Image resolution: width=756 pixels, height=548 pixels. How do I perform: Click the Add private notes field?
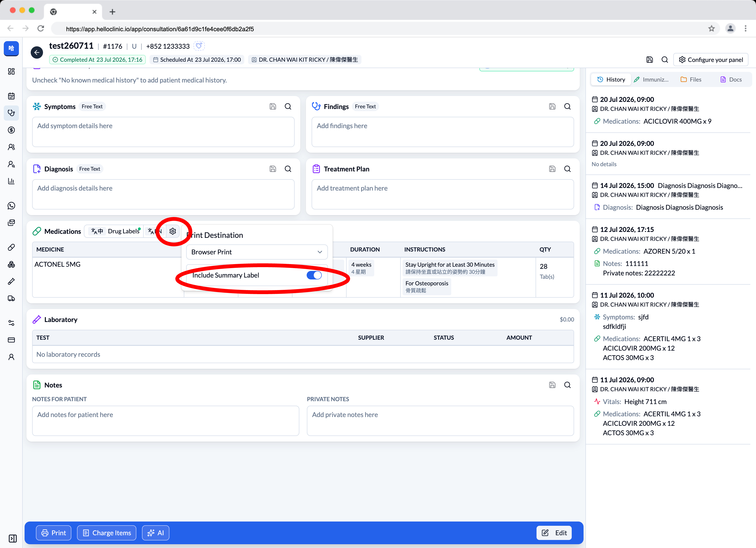tap(440, 421)
